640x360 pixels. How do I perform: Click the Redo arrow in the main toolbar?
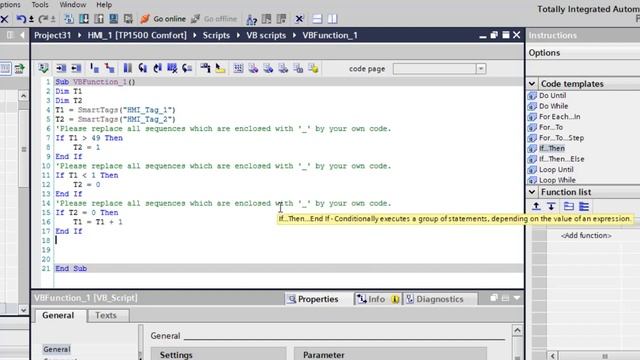click(x=43, y=19)
